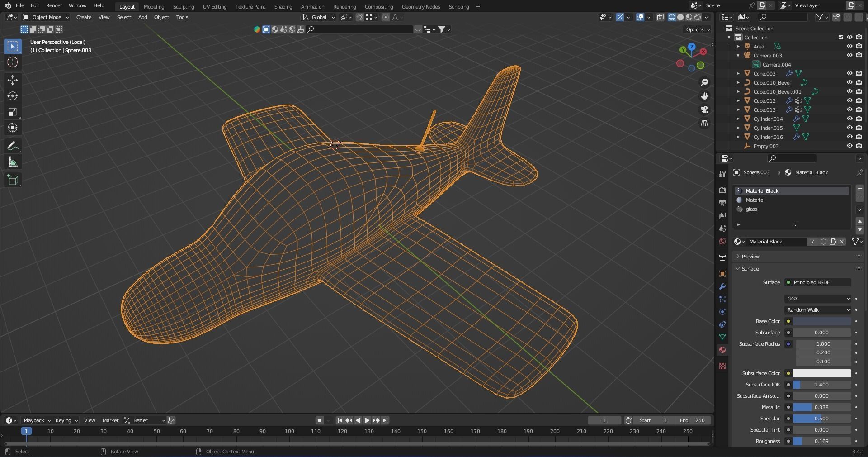Image resolution: width=868 pixels, height=457 pixels.
Task: Hide Area light in viewport
Action: pyautogui.click(x=849, y=46)
